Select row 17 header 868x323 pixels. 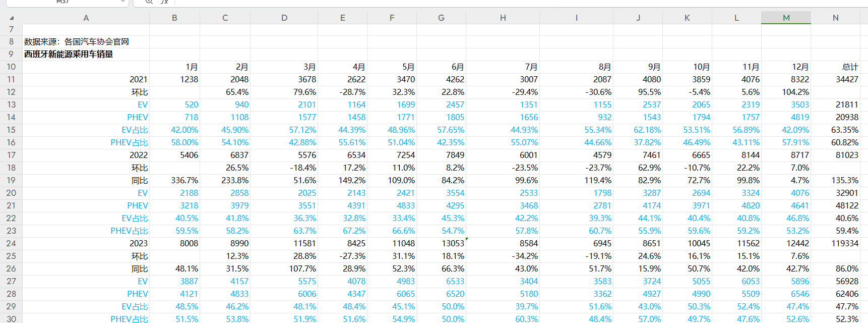pos(11,155)
